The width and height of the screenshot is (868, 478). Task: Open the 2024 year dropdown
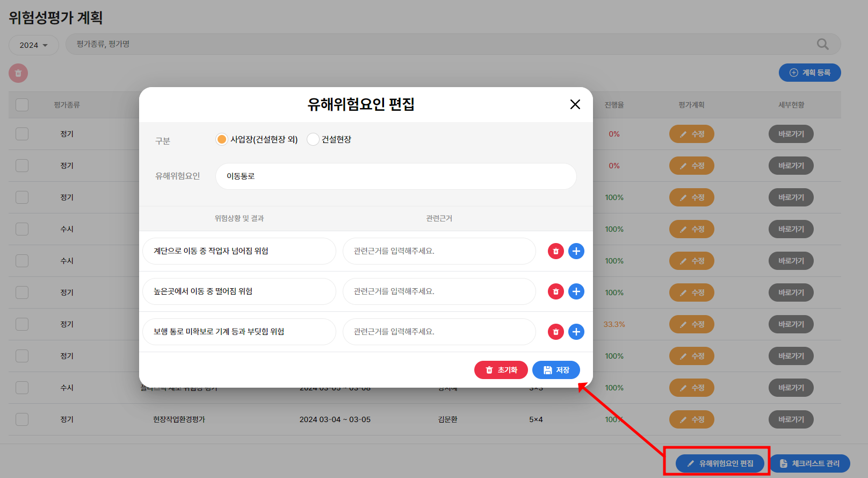click(x=33, y=45)
